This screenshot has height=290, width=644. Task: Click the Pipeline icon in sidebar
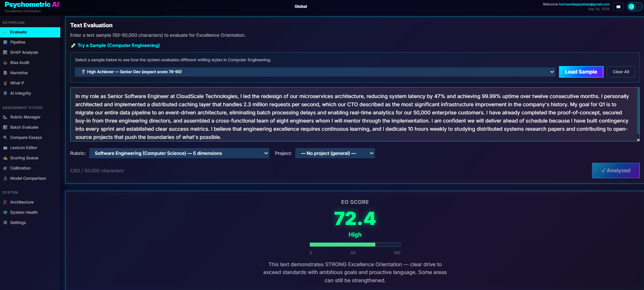pyautogui.click(x=5, y=42)
